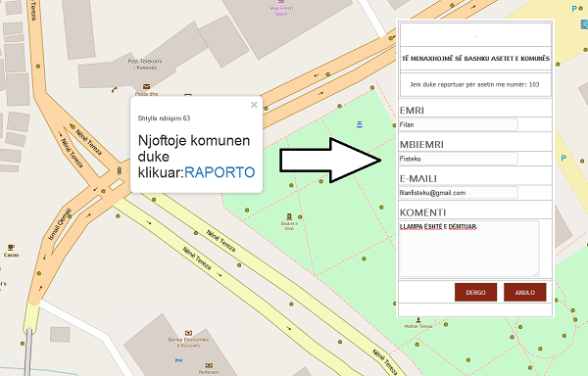Click the Raiffeisen bank icon
Screen dimensions: 588x376
pos(210,365)
